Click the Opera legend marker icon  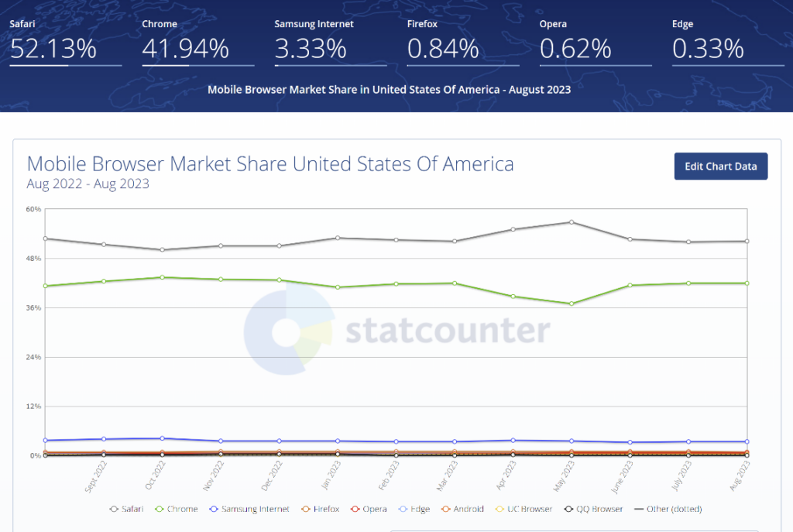click(355, 509)
